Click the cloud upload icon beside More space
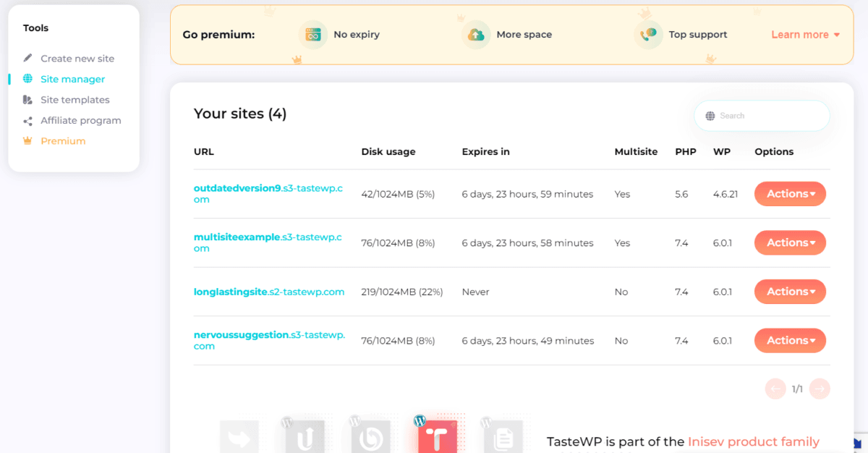 pos(476,34)
